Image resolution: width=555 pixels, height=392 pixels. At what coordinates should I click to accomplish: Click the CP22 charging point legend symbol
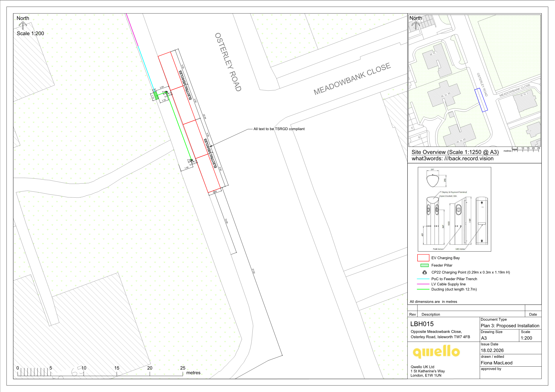point(425,272)
